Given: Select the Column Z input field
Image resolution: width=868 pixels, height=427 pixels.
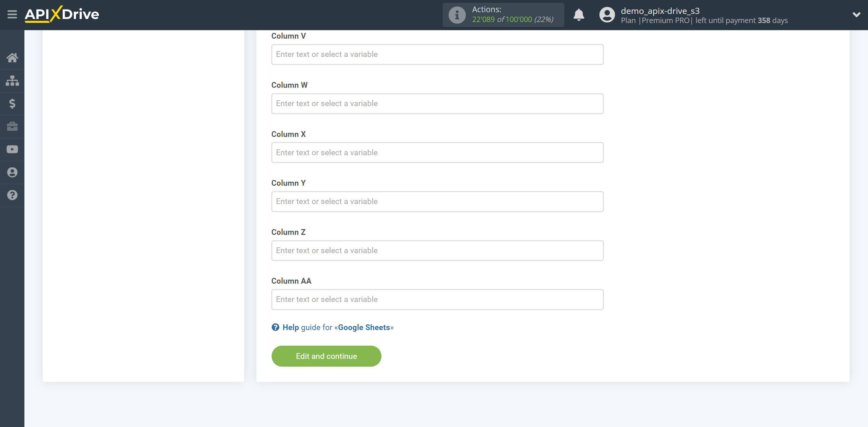Looking at the screenshot, I should pyautogui.click(x=437, y=250).
